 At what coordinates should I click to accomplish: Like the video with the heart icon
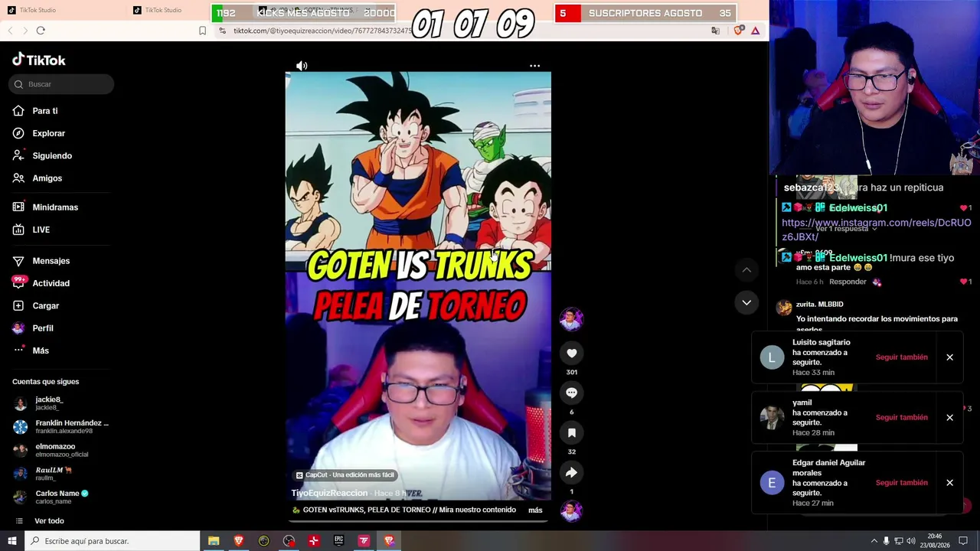click(571, 353)
